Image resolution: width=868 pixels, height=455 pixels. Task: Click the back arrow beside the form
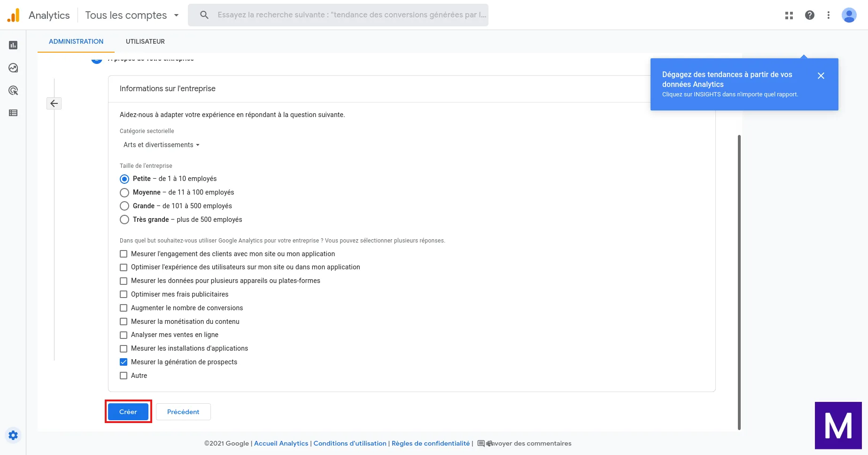pos(54,103)
